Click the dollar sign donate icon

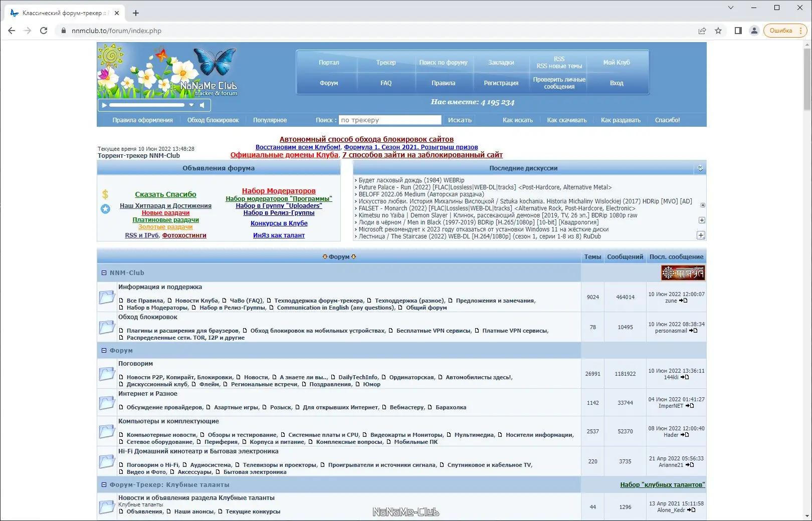pos(105,194)
